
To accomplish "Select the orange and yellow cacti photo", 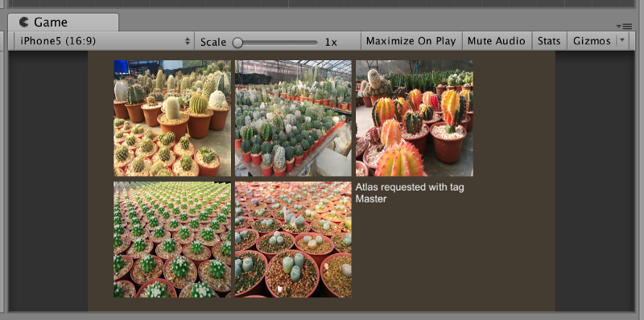I will click(x=415, y=118).
